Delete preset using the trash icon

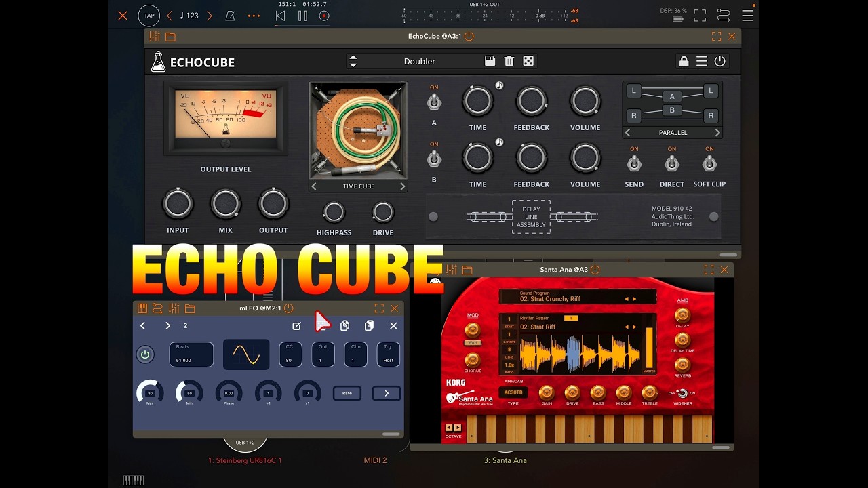[509, 61]
